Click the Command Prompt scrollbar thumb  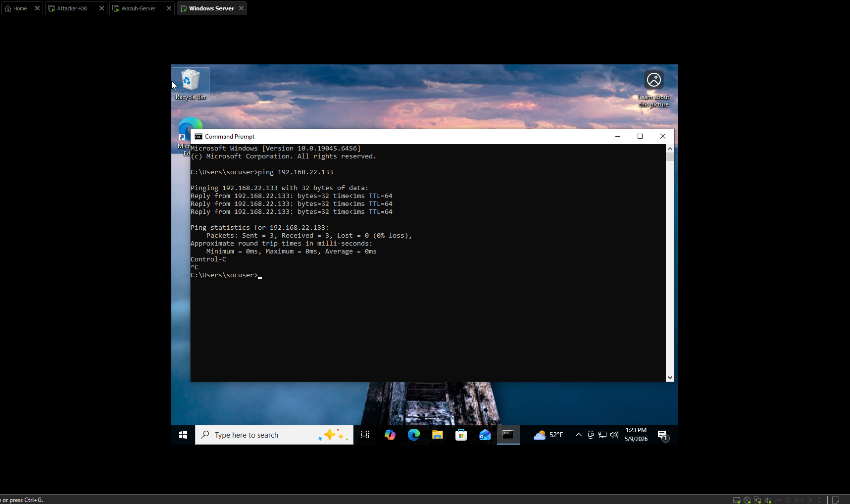point(670,157)
